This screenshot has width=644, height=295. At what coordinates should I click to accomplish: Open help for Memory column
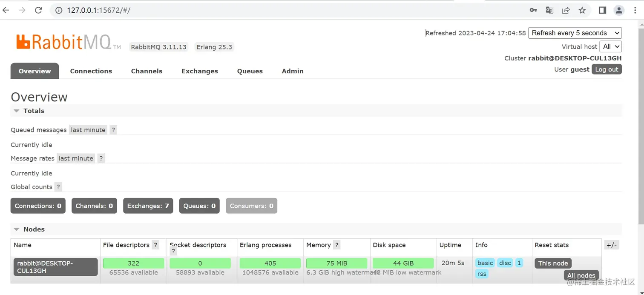[336, 245]
